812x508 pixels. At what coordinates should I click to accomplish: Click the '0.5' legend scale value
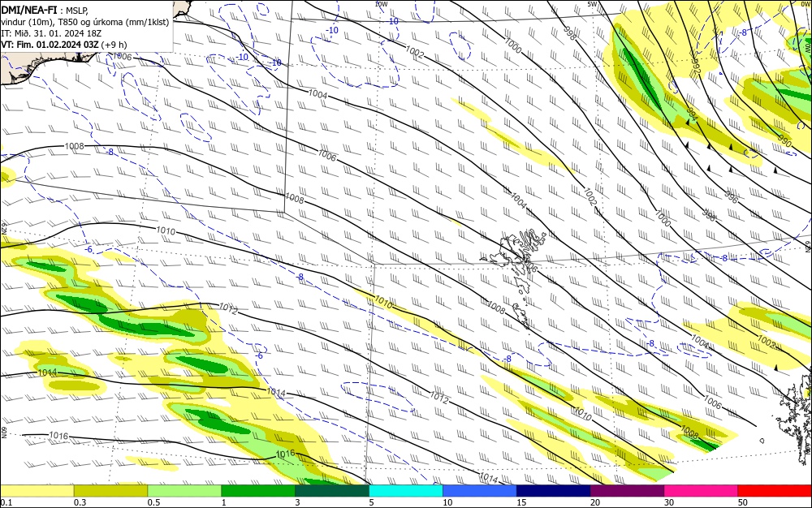[153, 502]
